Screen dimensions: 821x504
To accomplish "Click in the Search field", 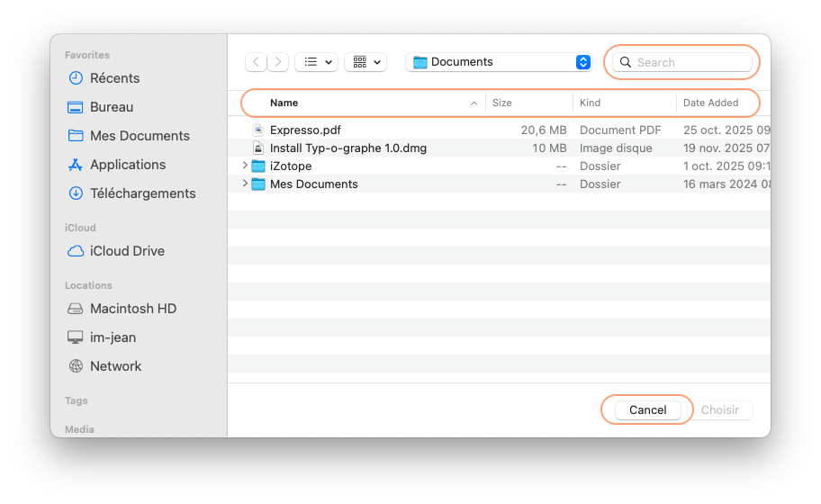I will [690, 62].
